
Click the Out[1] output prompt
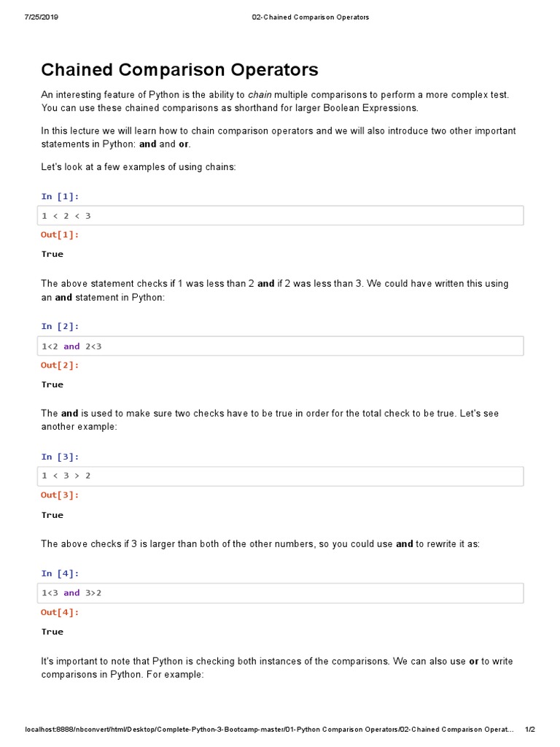[60, 235]
